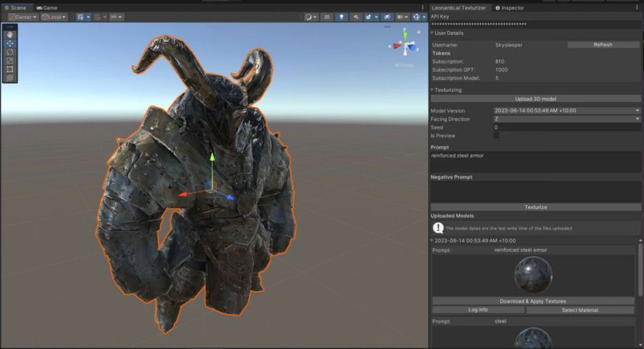Click Upload 3D model button

coord(535,99)
